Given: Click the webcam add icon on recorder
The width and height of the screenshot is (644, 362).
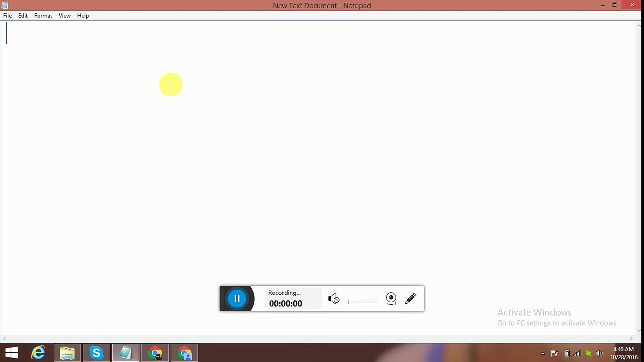Looking at the screenshot, I should click(391, 298).
